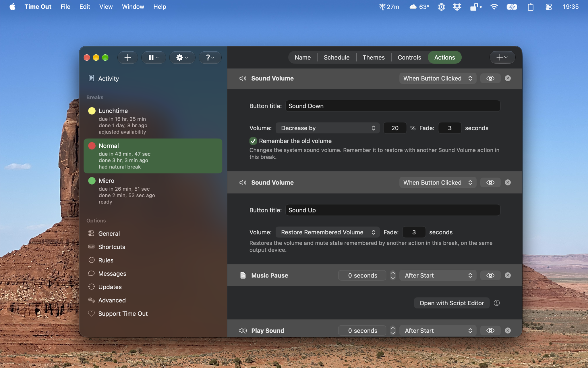
Task: Toggle eye visibility for Play Sound action
Action: [490, 331]
